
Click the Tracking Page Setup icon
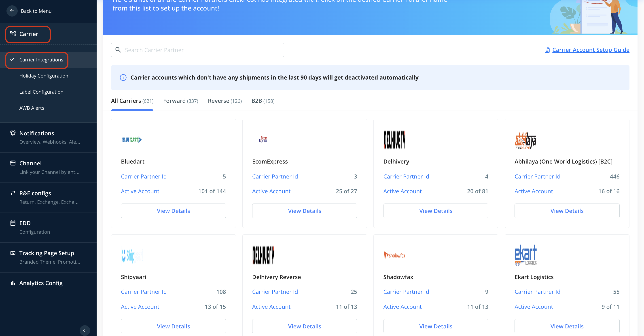pos(13,253)
